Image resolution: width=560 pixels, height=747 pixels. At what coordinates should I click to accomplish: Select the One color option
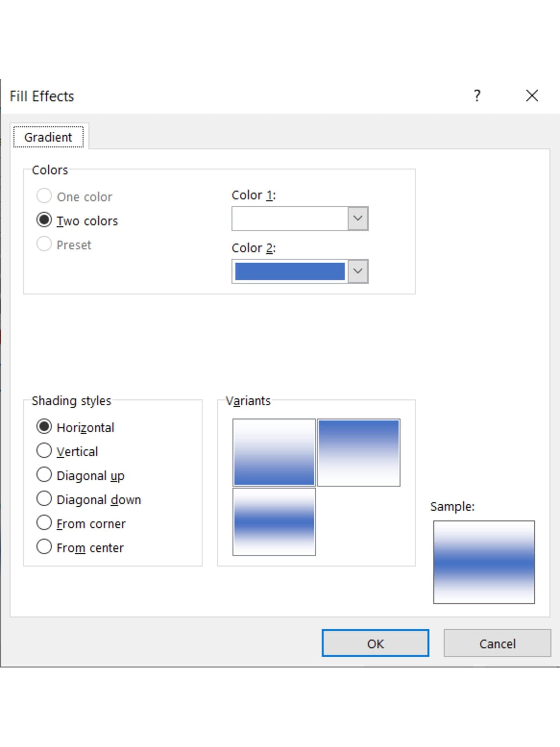click(x=44, y=196)
